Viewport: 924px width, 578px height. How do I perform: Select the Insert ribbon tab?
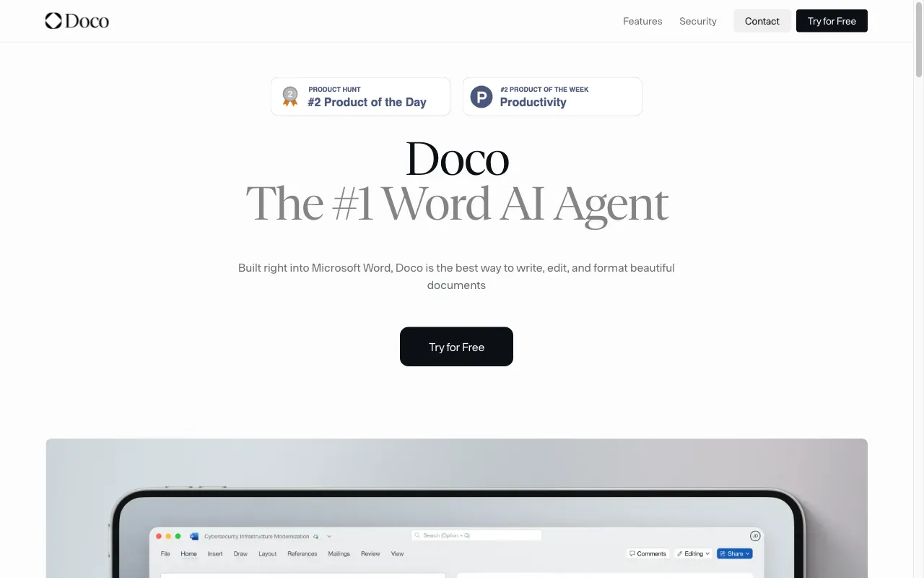pyautogui.click(x=215, y=553)
